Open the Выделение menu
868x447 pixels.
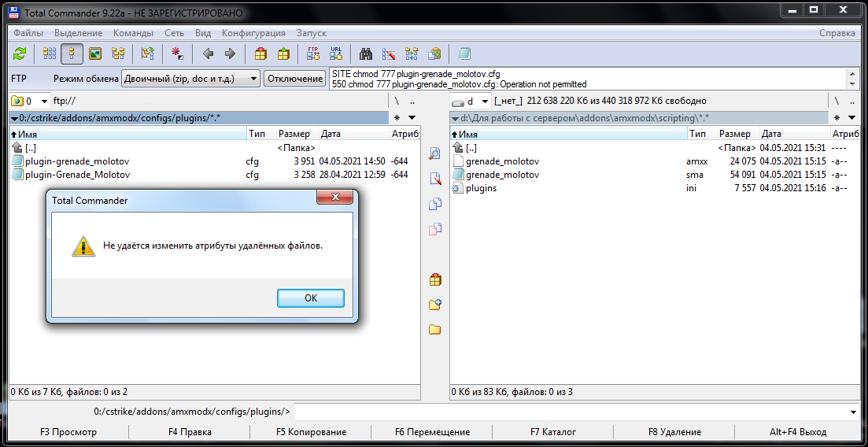point(79,33)
